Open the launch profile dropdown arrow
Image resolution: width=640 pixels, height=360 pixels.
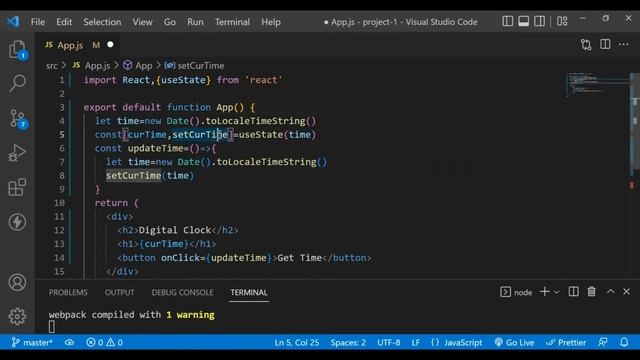click(556, 292)
